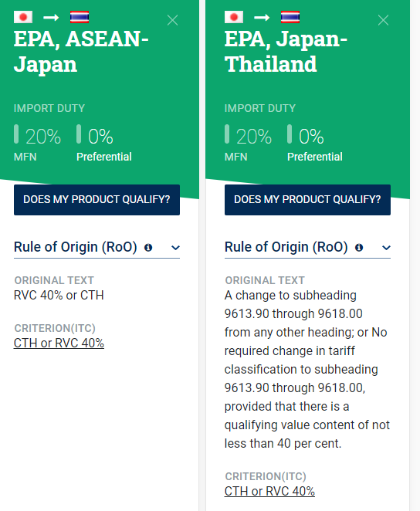Click Thailand flag icon on Japan-Thailand card

point(290,17)
